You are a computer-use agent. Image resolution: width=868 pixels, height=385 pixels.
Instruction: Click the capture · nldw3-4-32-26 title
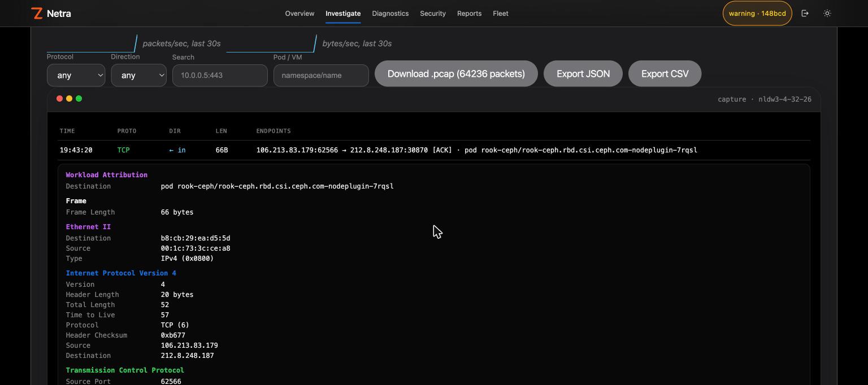click(x=765, y=99)
